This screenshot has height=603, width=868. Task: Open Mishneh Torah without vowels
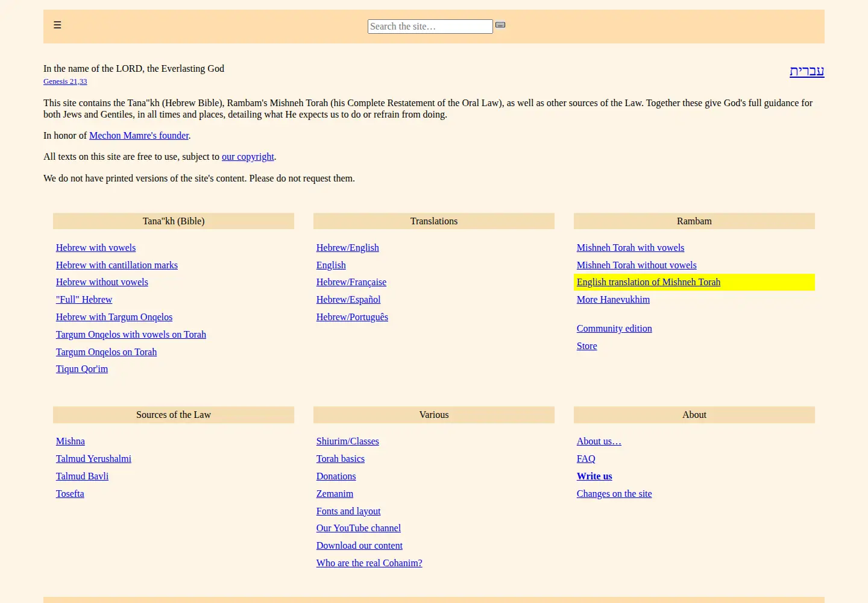pos(637,265)
